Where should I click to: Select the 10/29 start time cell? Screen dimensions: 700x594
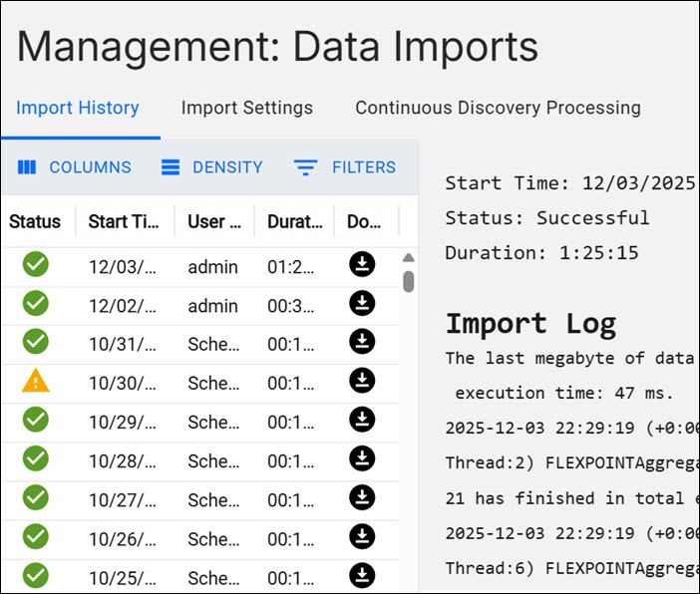(x=123, y=423)
